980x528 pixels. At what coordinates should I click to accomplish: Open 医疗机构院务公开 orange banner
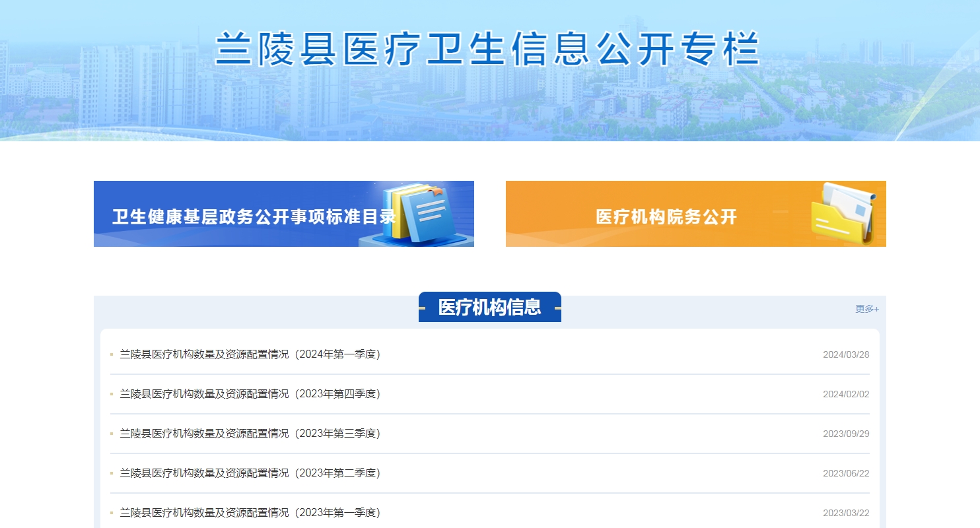(x=696, y=214)
